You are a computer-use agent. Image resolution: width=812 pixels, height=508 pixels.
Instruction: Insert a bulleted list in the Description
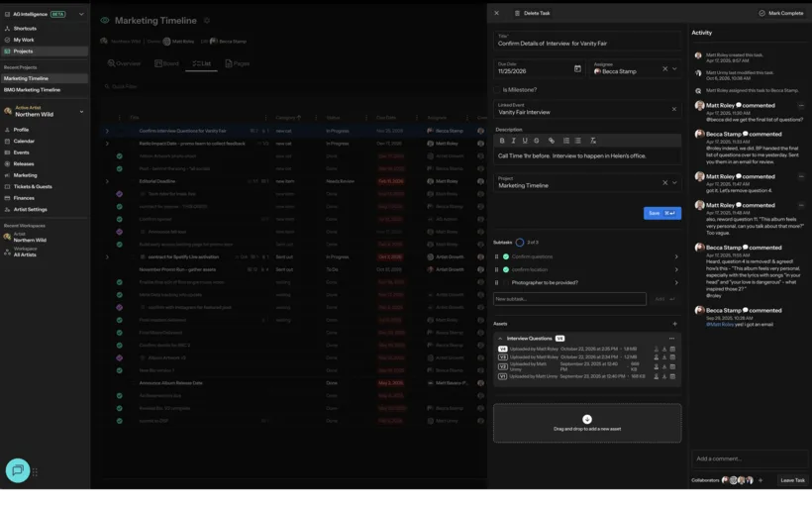pos(578,141)
